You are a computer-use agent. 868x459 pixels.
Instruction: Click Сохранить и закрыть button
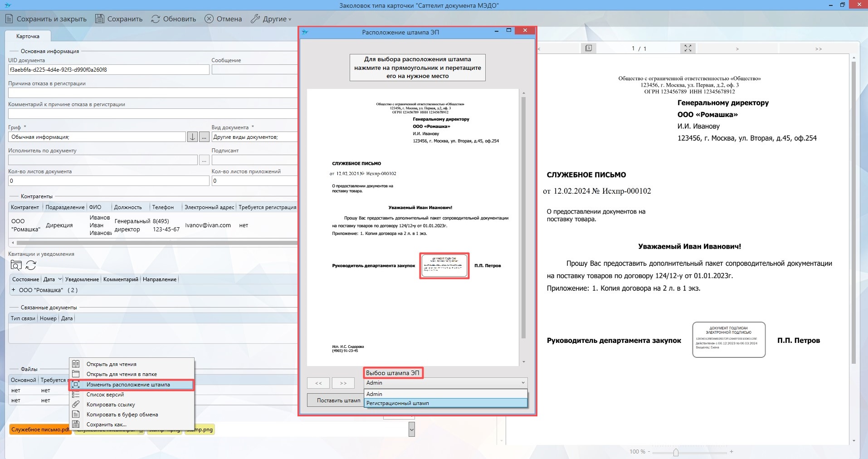pos(46,19)
